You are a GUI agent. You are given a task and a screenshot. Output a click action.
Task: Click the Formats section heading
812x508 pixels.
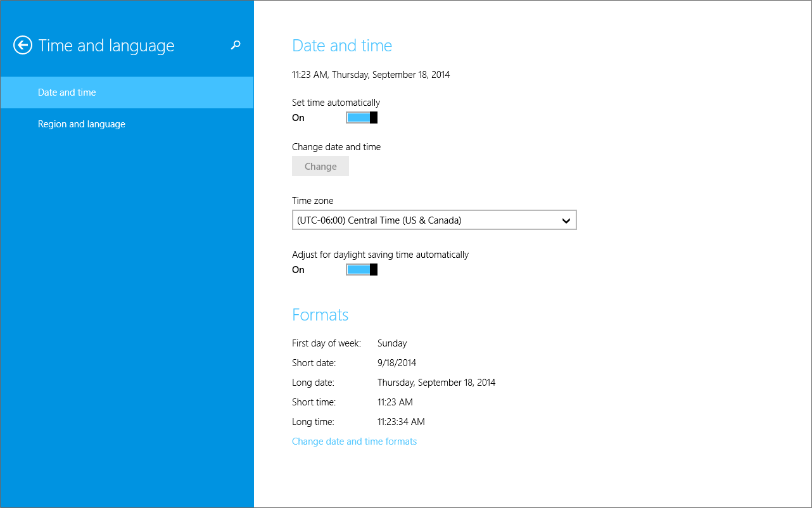click(x=320, y=315)
